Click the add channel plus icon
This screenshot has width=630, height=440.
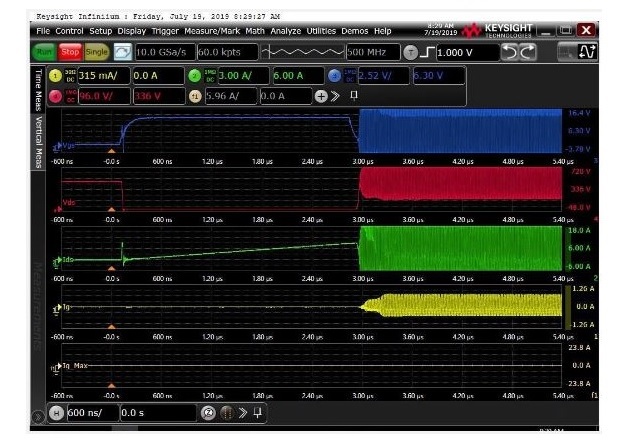[x=321, y=96]
